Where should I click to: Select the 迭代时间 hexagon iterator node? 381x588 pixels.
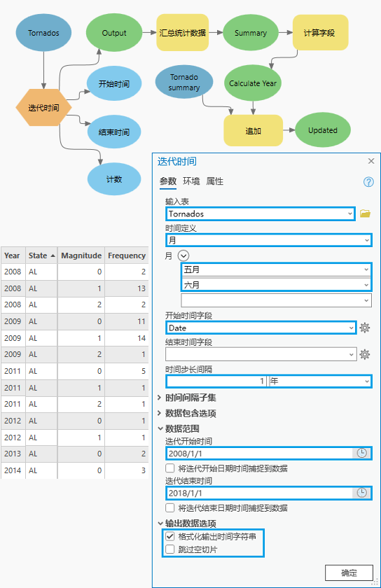click(x=43, y=108)
